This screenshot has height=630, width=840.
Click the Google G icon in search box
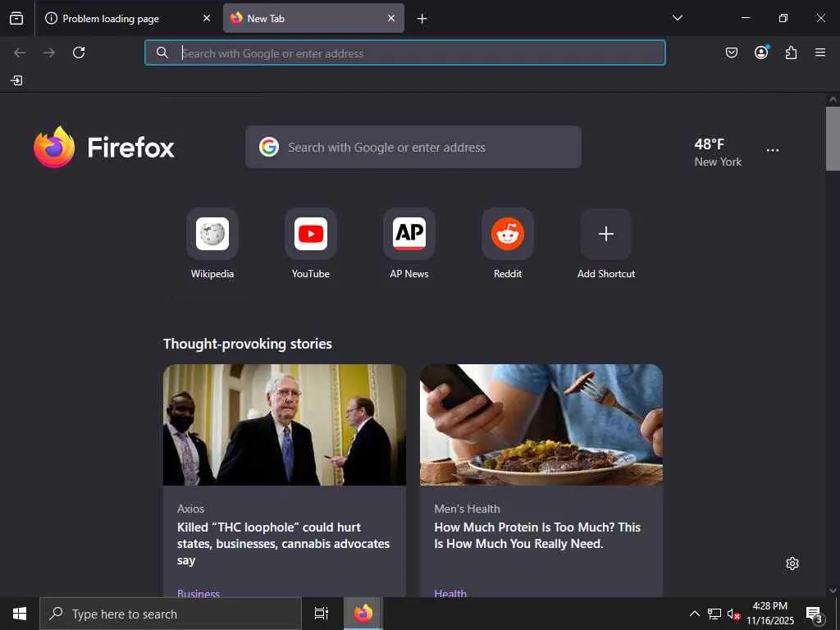[x=269, y=147]
